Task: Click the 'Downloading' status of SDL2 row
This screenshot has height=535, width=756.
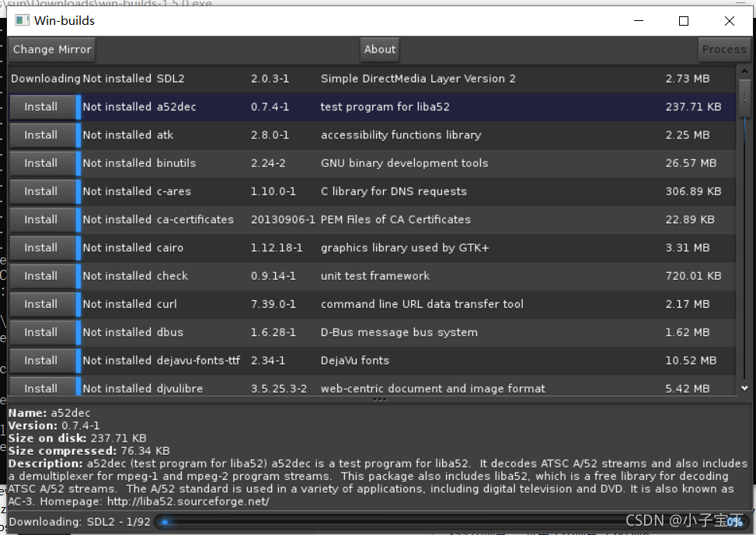Action: (46, 79)
